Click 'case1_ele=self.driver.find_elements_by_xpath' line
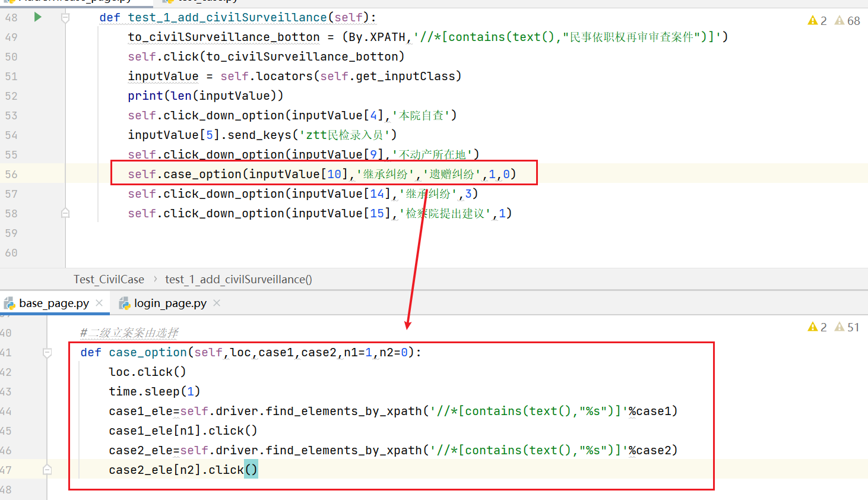The height and width of the screenshot is (500, 868). point(393,411)
